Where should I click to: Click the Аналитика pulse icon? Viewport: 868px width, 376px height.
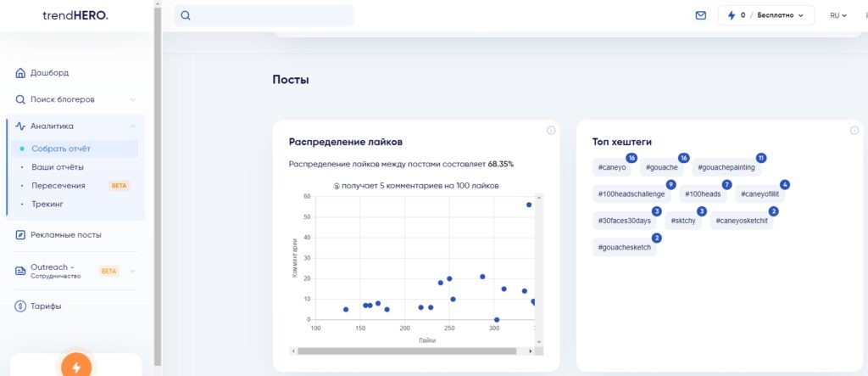[x=20, y=126]
